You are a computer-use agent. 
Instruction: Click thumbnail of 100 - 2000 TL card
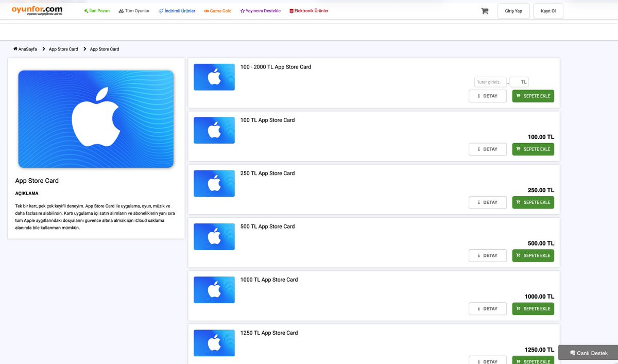214,77
